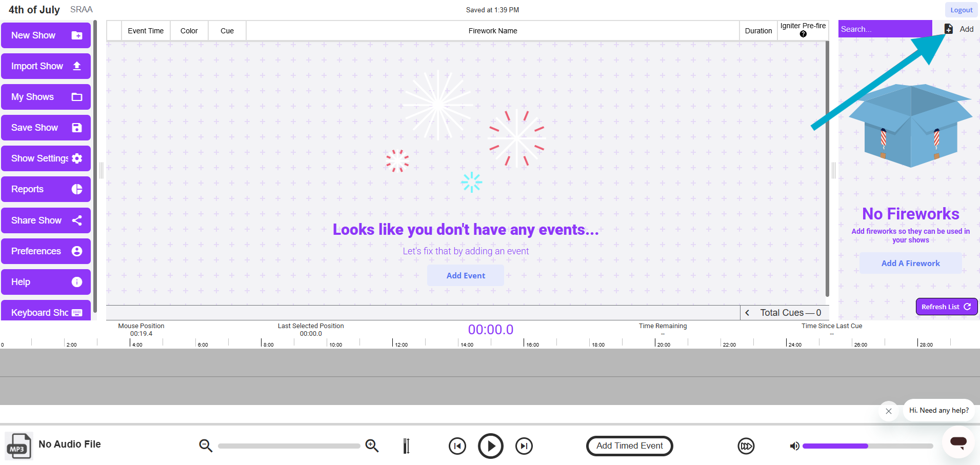This screenshot has width=980, height=465.
Task: Click the playback speed icon
Action: 746,446
